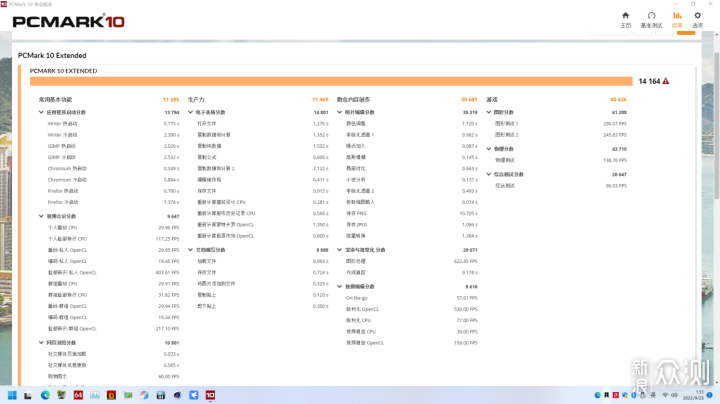
Task: Open the green graphics card taskbar icon
Action: [128, 395]
